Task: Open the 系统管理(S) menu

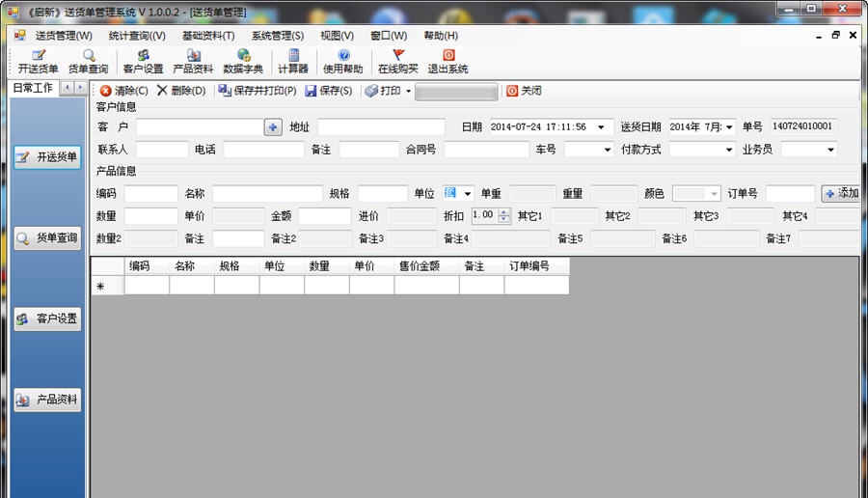Action: pos(278,36)
